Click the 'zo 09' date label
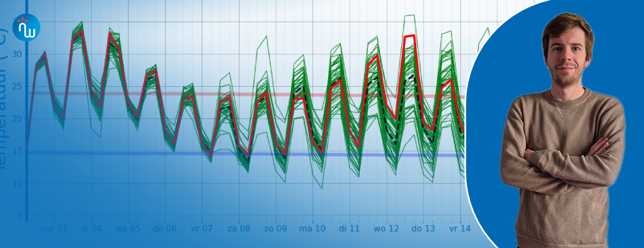The width and height of the screenshot is (644, 248). click(x=275, y=228)
